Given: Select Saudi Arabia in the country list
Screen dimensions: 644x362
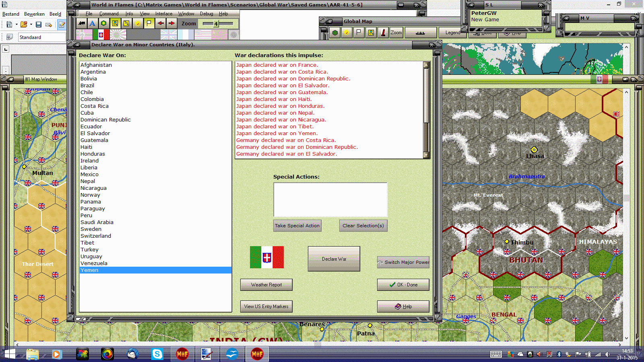Looking at the screenshot, I should pos(155,222).
